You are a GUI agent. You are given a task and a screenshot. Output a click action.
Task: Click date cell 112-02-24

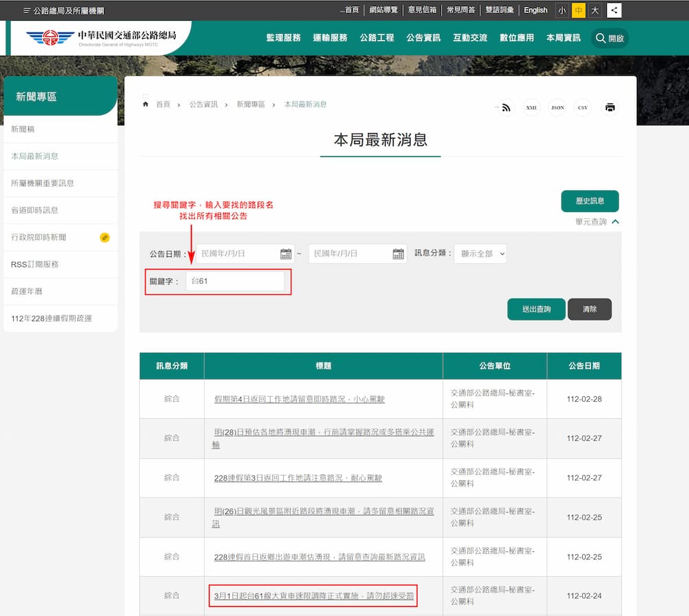(x=584, y=596)
